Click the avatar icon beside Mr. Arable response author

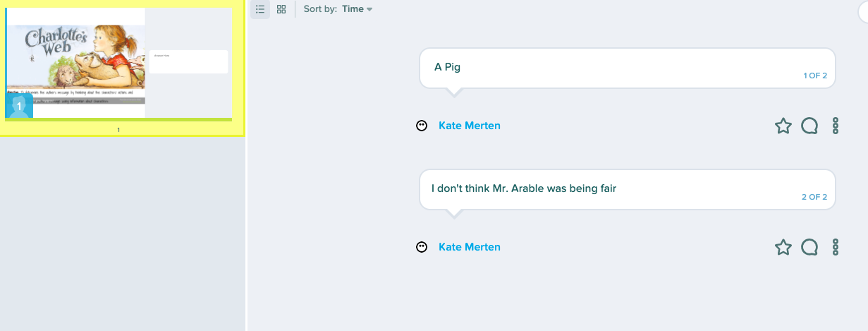(422, 247)
